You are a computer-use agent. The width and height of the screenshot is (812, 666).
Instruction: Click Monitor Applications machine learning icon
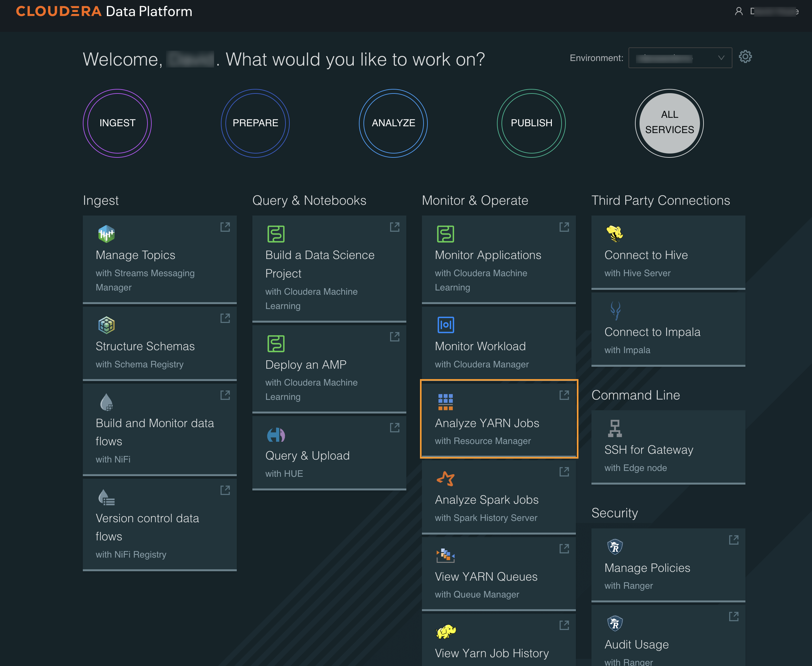(x=445, y=234)
